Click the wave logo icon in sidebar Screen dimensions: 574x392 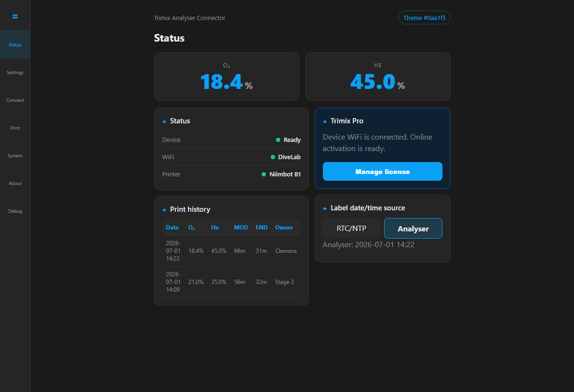15,17
